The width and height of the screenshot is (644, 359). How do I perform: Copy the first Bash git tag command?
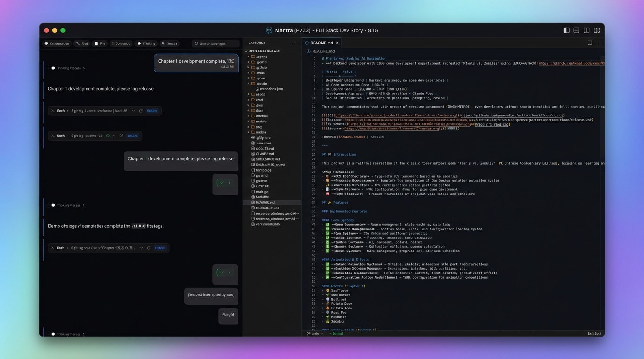click(x=141, y=111)
